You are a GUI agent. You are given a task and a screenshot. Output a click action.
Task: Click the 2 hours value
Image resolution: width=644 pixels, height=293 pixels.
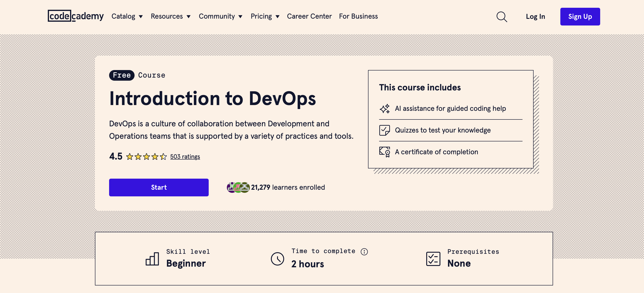pyautogui.click(x=307, y=264)
